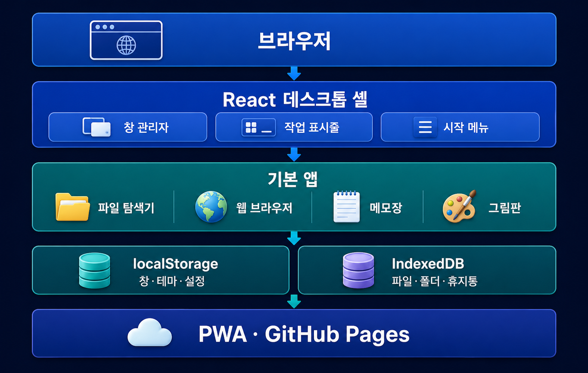
Task: Click the localStorage title text
Action: 175,264
